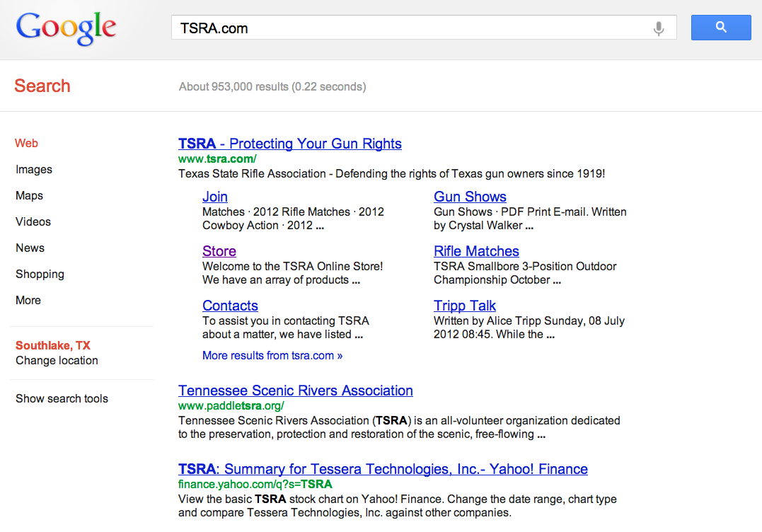762x532 pixels.
Task: Open the Join sitelink
Action: [214, 197]
